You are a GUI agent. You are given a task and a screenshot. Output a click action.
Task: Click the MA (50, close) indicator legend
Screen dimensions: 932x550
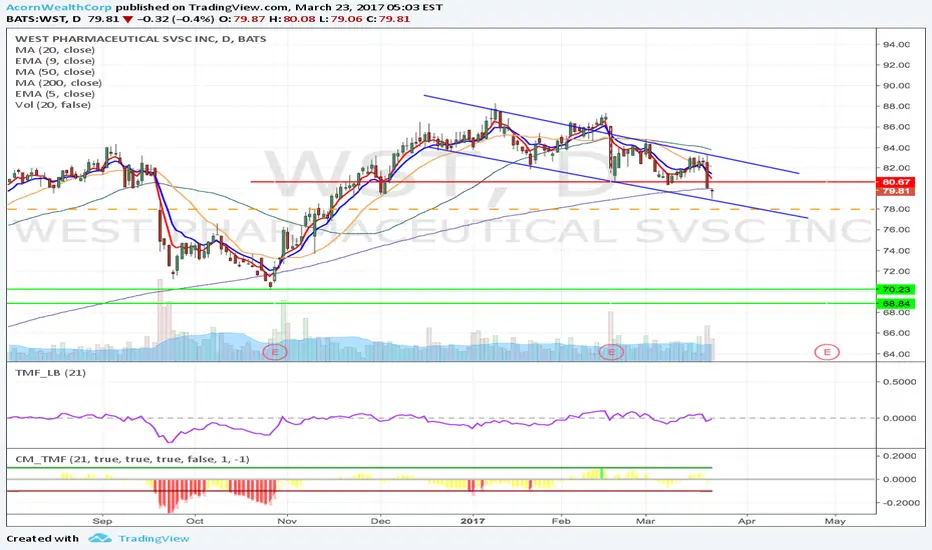55,71
